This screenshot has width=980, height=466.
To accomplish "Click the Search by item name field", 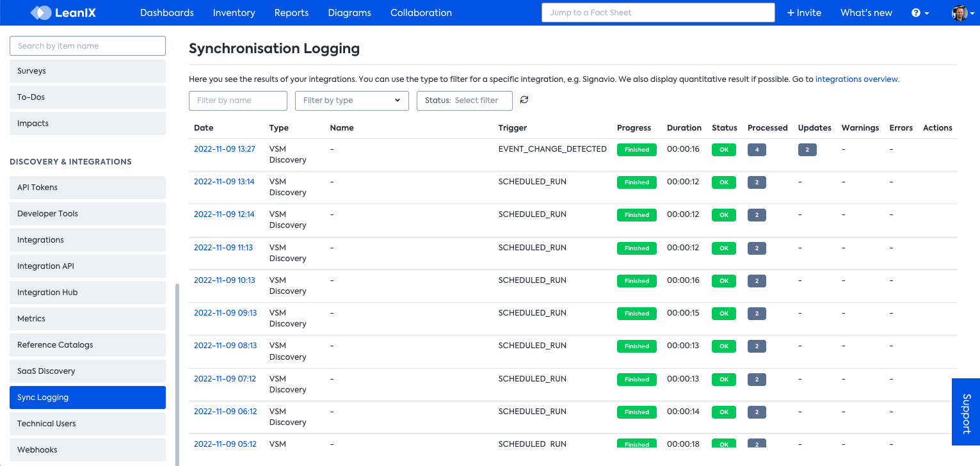I will [x=88, y=46].
